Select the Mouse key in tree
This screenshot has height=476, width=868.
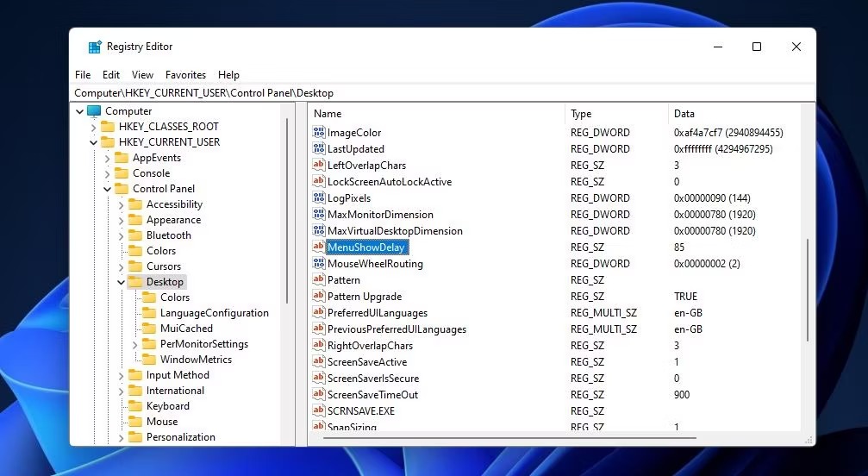point(162,421)
